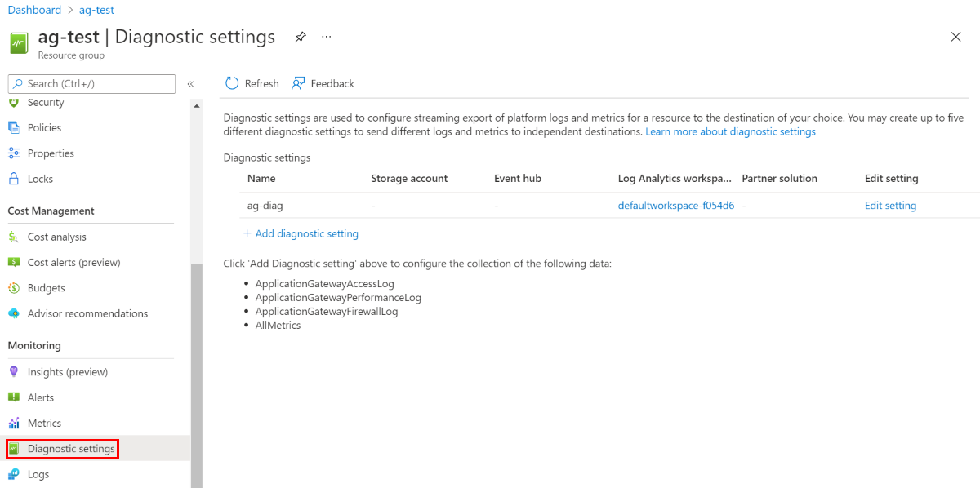This screenshot has width=980, height=488.
Task: Open Alerts from the sidebar icon
Action: [x=16, y=397]
